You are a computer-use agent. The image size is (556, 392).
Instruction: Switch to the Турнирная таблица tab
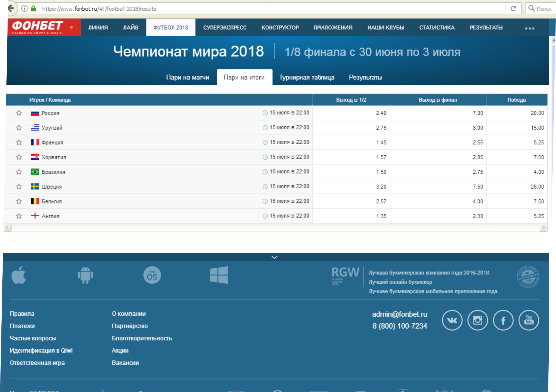[x=307, y=77]
